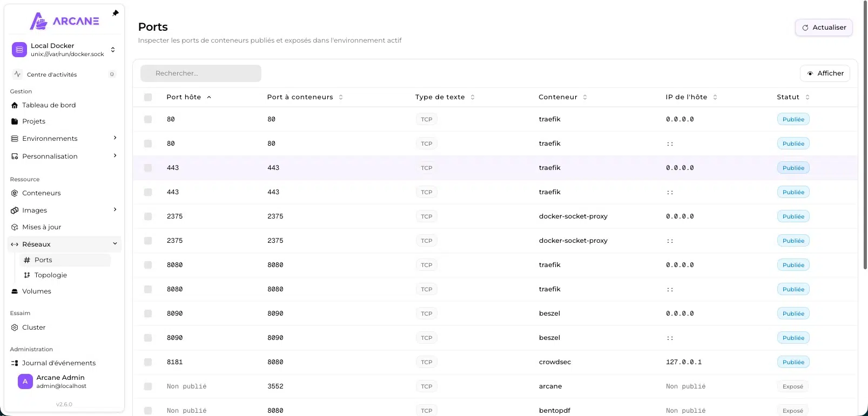
Task: Click the Topologie icon
Action: (27, 275)
